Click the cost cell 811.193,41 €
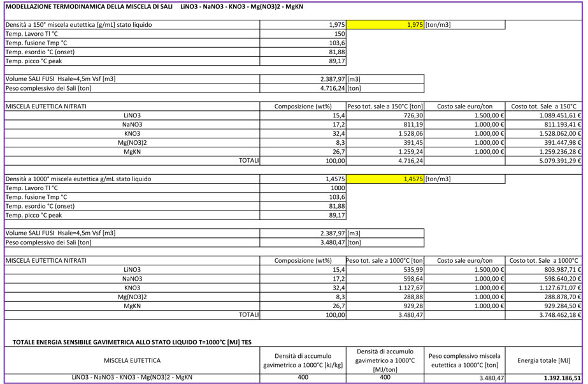The width and height of the screenshot is (588, 384). pyautogui.click(x=544, y=124)
